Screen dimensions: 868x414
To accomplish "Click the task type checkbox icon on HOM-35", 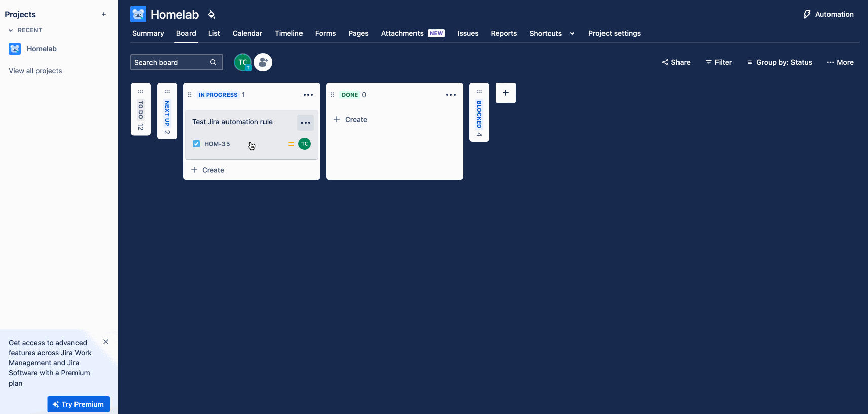I will click(196, 144).
